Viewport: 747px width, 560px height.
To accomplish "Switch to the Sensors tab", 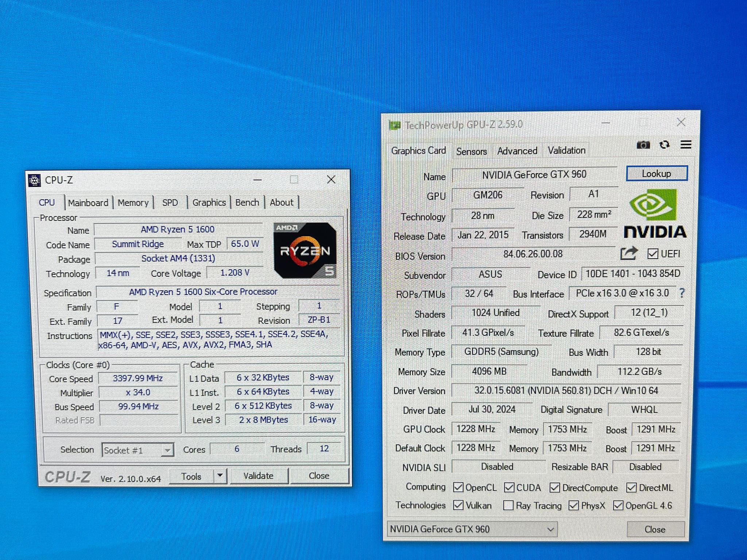I will coord(471,151).
